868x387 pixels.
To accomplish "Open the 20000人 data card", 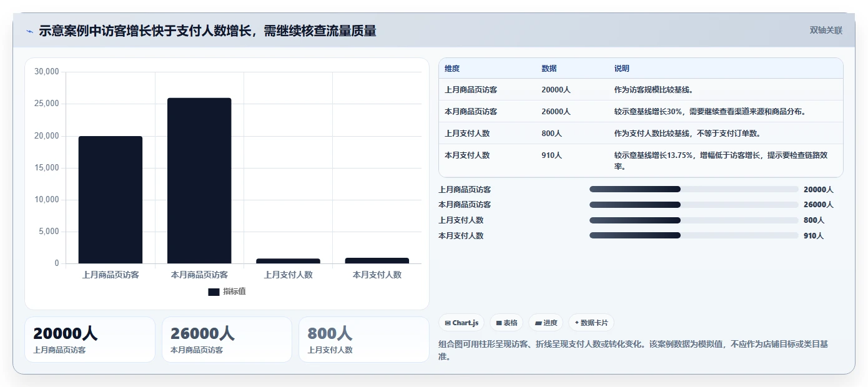I will [90, 340].
